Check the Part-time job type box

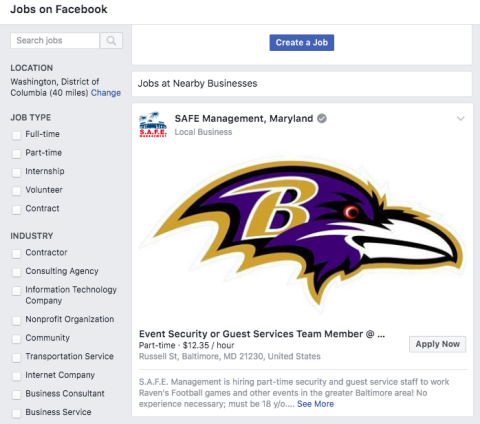point(16,153)
